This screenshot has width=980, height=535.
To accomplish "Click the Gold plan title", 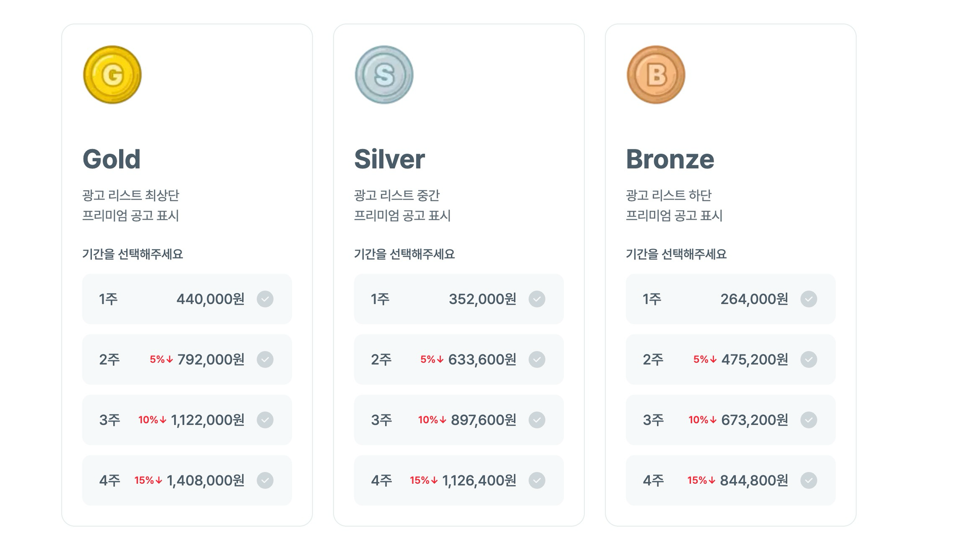I will 111,159.
